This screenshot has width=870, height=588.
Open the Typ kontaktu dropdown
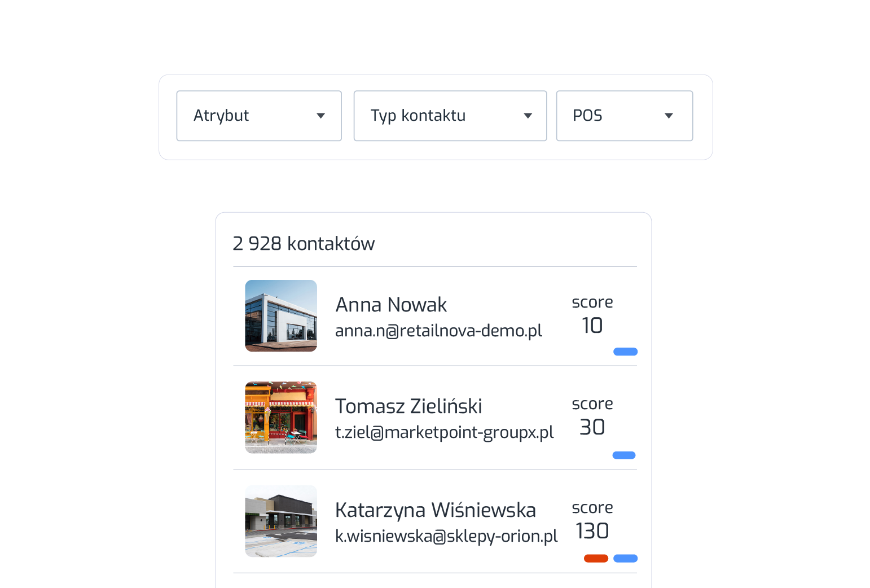[450, 116]
